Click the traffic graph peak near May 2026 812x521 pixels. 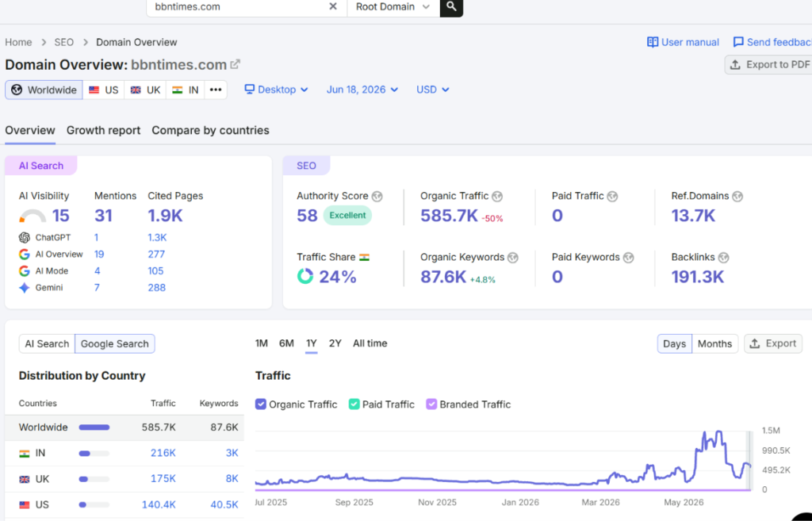click(718, 431)
